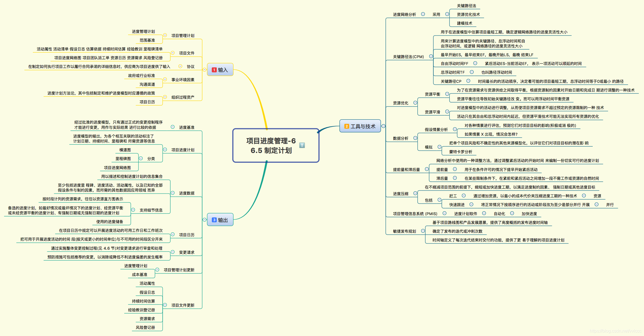Select the 使用的进度储备 topic
This screenshot has height=336, width=644.
(x=110, y=222)
